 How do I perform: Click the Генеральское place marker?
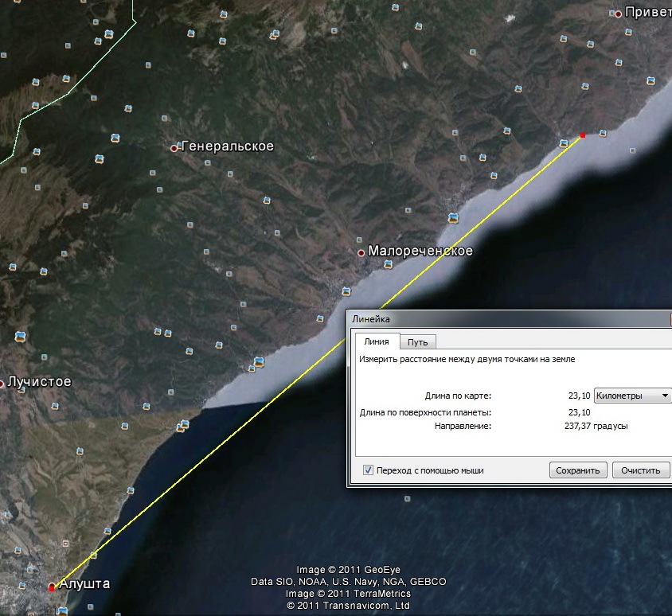(x=174, y=147)
